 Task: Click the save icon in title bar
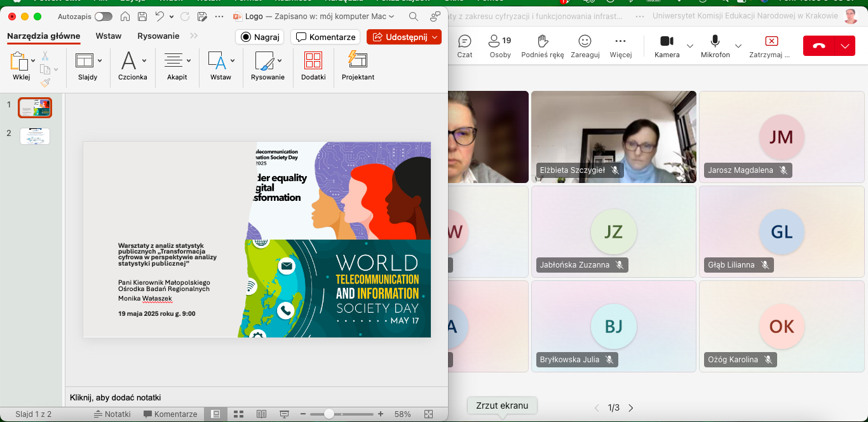click(x=142, y=17)
